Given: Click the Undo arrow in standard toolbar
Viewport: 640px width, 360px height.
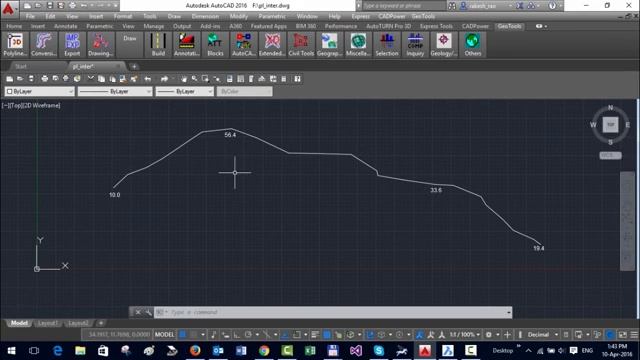Looking at the screenshot, I should (x=148, y=79).
